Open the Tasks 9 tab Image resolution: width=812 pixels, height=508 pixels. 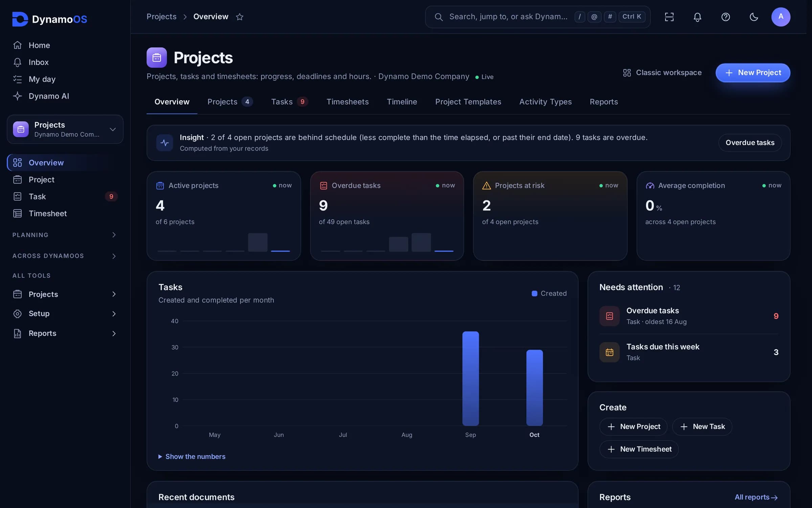(289, 102)
